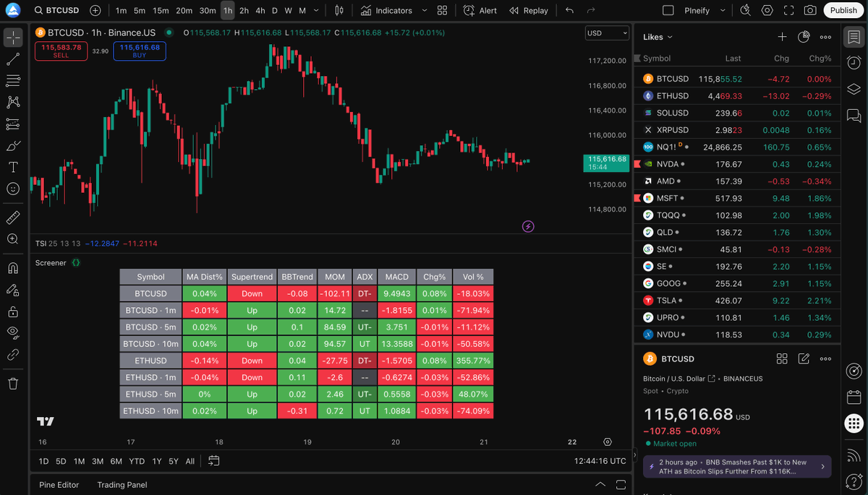Image resolution: width=868 pixels, height=495 pixels.
Task: Open the calendar panel icon
Action: tap(854, 397)
